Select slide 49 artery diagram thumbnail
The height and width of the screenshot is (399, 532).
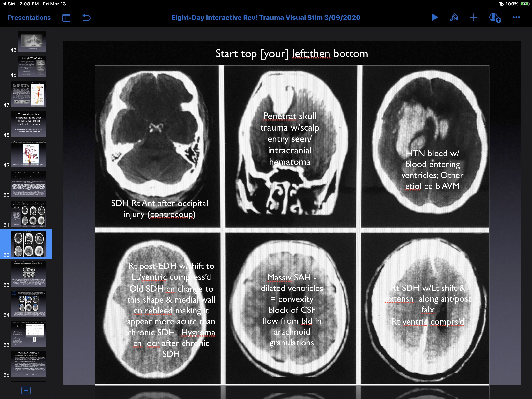pyautogui.click(x=29, y=154)
